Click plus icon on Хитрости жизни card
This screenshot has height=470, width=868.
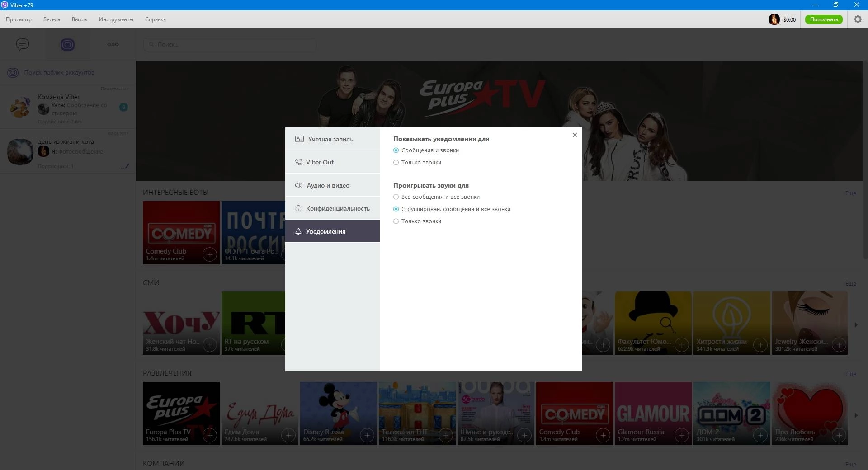[760, 345]
